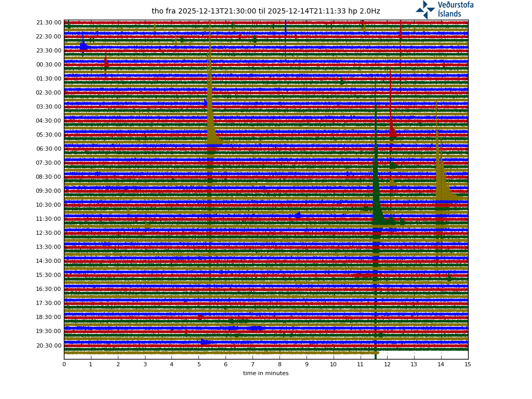532x399 pixels.
Task: Click the Veðurstofa Íslands logo text
Action: pos(455,9)
